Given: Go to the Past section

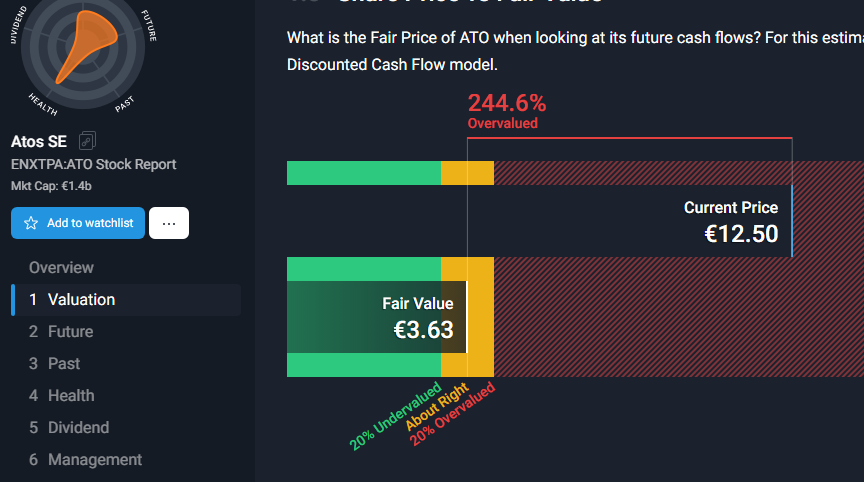Looking at the screenshot, I should [x=55, y=364].
